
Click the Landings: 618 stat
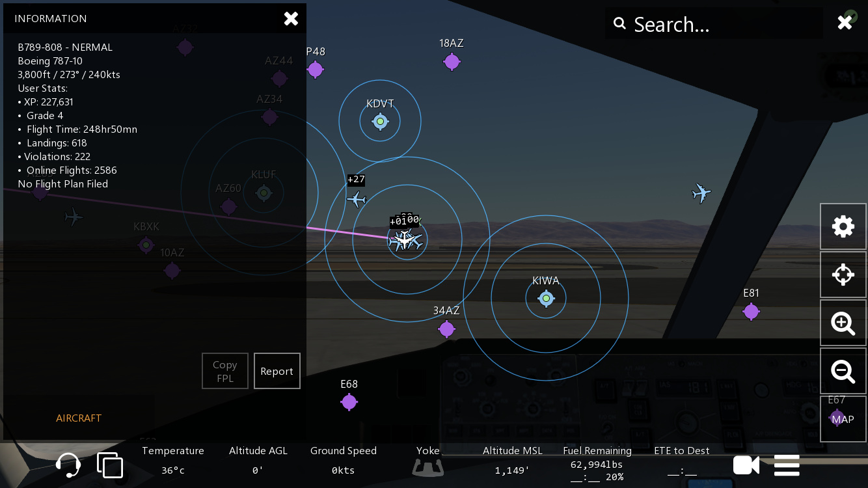click(52, 143)
